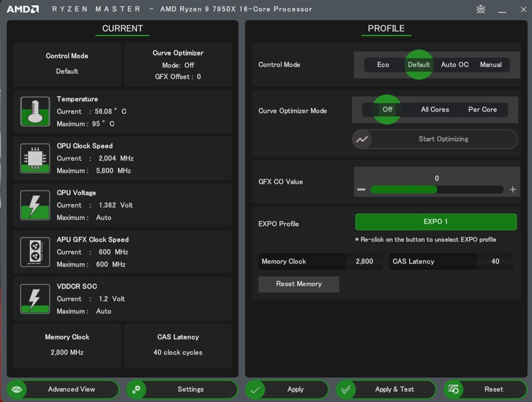532x402 pixels.
Task: Switch to the CURRENT panel heading
Action: coord(123,29)
